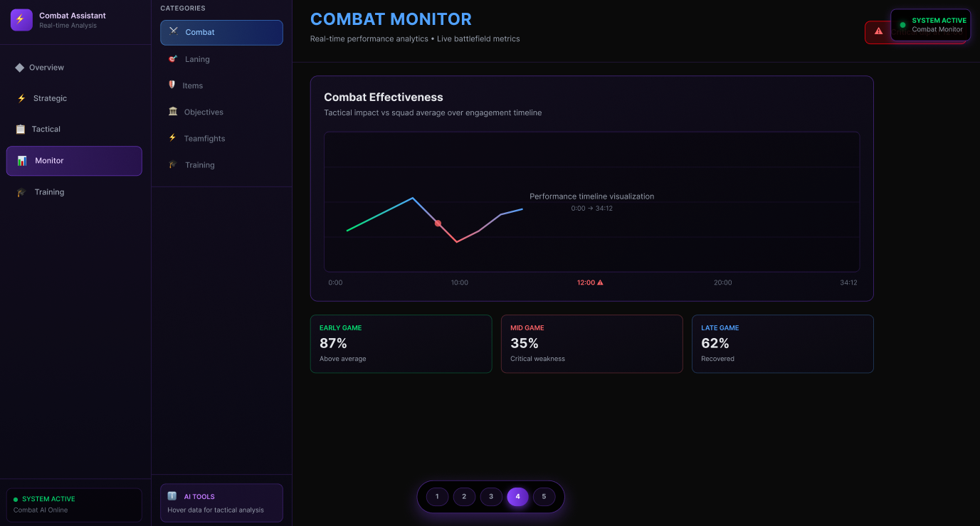Screen dimensions: 980x526
Task: Click the AI Tools panel
Action: point(221,503)
